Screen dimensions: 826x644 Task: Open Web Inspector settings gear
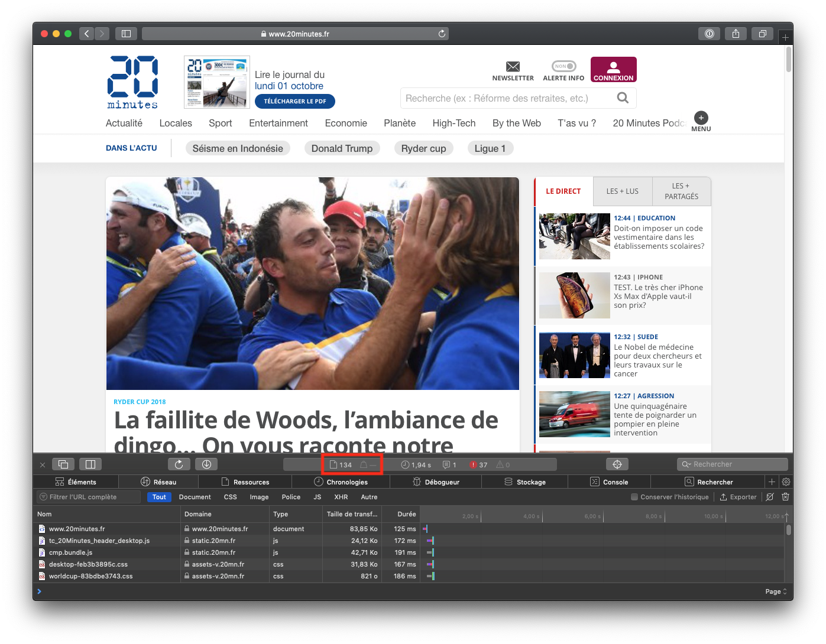786,482
